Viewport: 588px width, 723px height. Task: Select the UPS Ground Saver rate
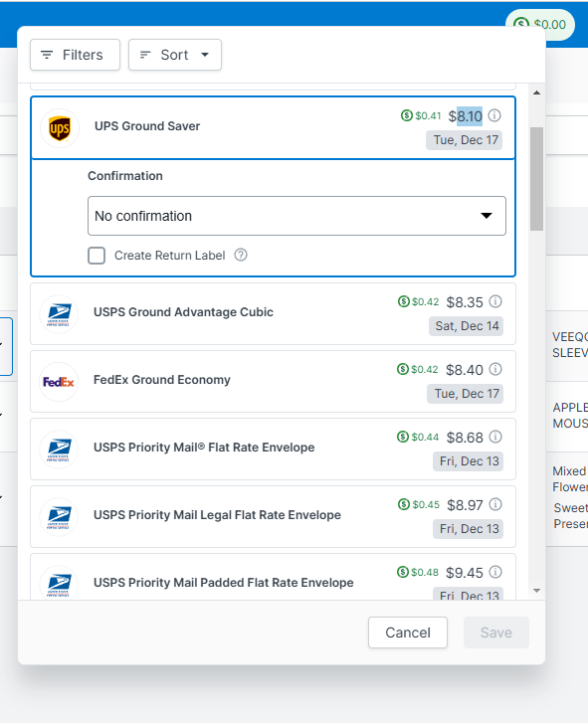[273, 127]
